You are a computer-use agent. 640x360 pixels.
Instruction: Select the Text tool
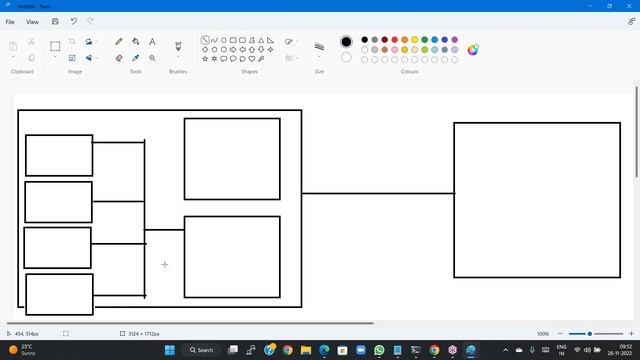click(152, 42)
